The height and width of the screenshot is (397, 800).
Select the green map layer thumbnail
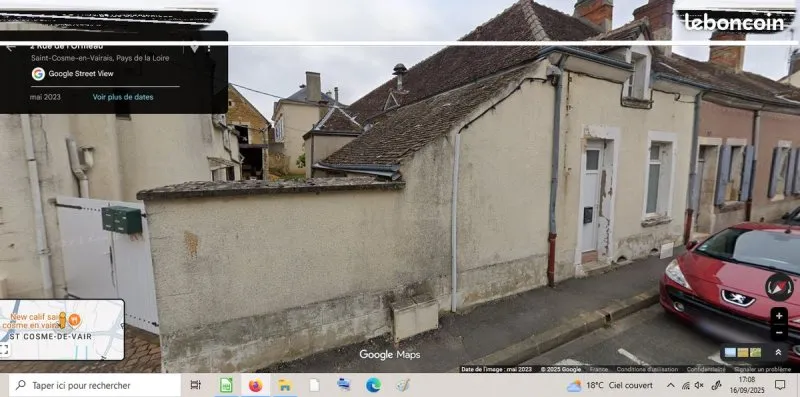[756, 352]
